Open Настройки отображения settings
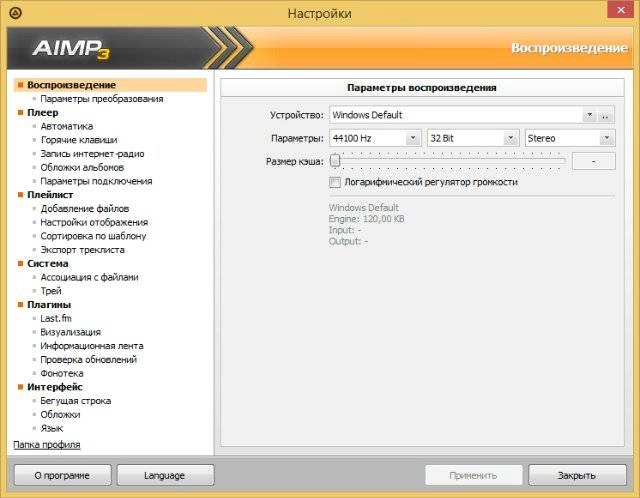 [x=94, y=222]
